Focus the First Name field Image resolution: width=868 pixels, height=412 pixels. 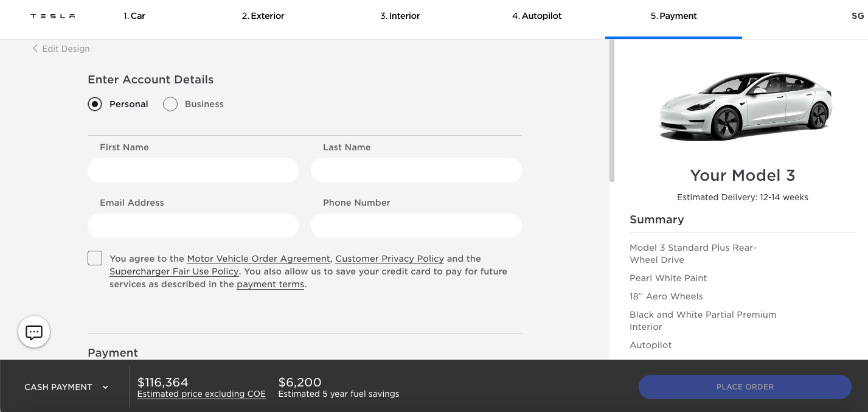[x=193, y=170]
